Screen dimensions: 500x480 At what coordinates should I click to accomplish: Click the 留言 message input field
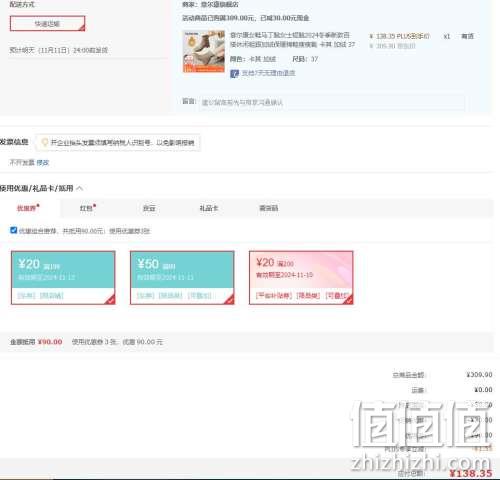tap(332, 102)
